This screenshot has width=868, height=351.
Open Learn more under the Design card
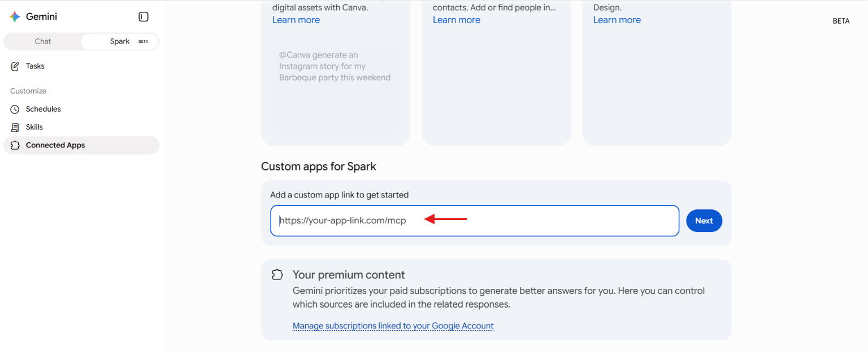617,20
